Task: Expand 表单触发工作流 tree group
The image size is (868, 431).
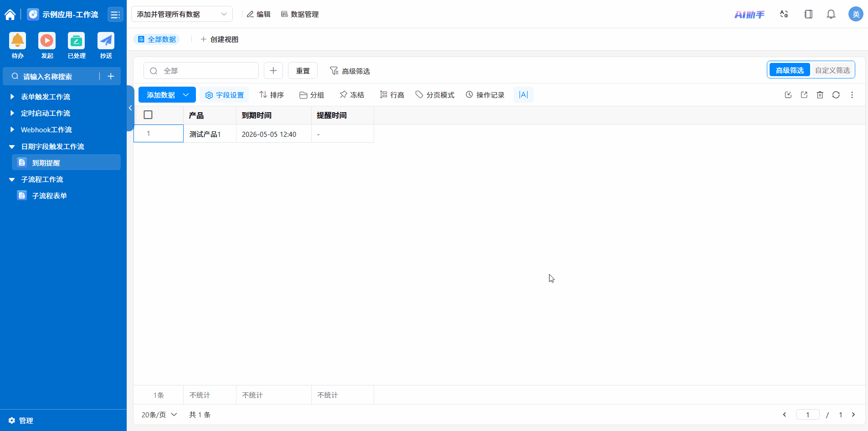Action: pyautogui.click(x=12, y=97)
